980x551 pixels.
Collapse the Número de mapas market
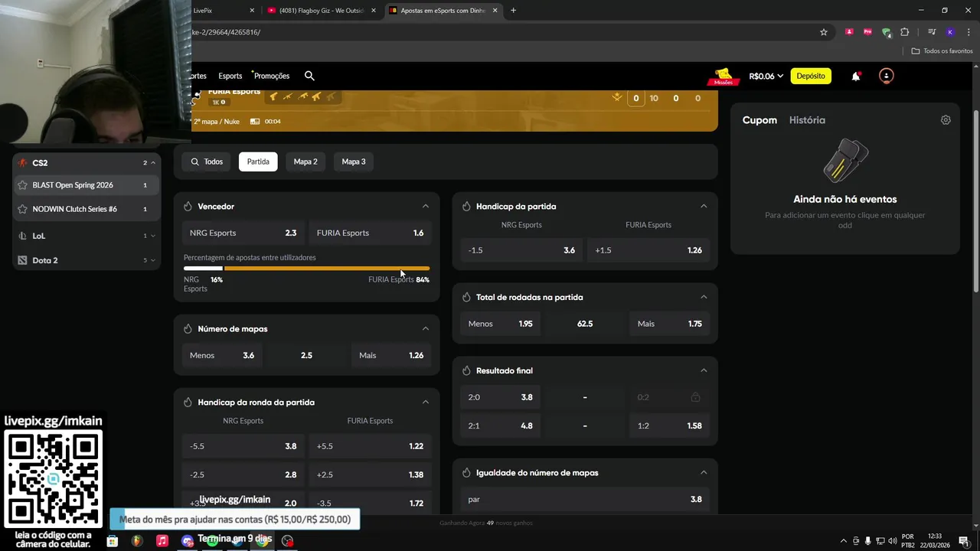click(x=426, y=328)
